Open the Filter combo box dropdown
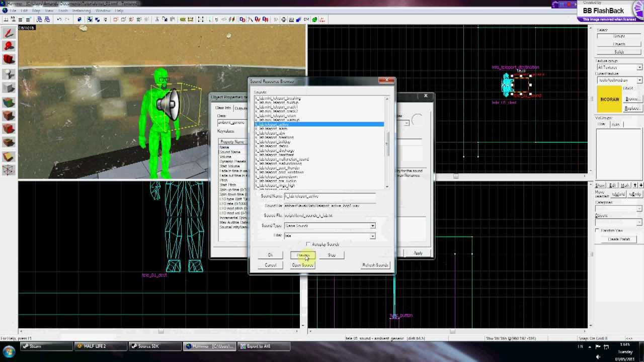The image size is (644, 362). pos(372,236)
